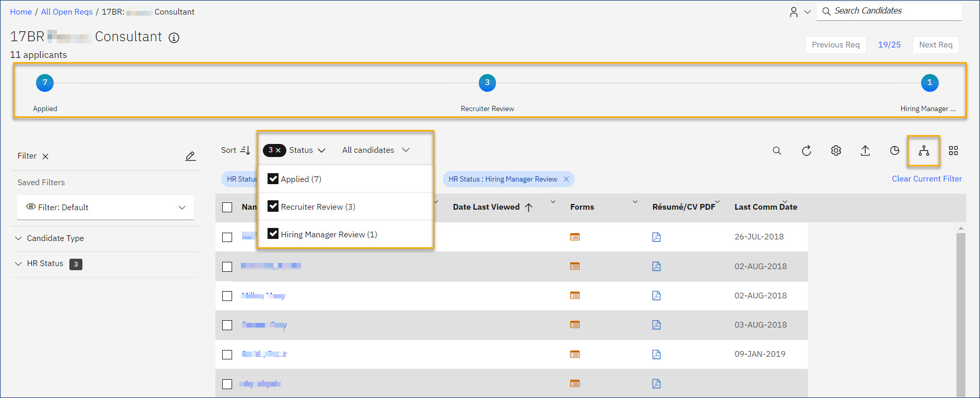Click the 19/25 req position link
This screenshot has width=980, height=398.
(889, 45)
